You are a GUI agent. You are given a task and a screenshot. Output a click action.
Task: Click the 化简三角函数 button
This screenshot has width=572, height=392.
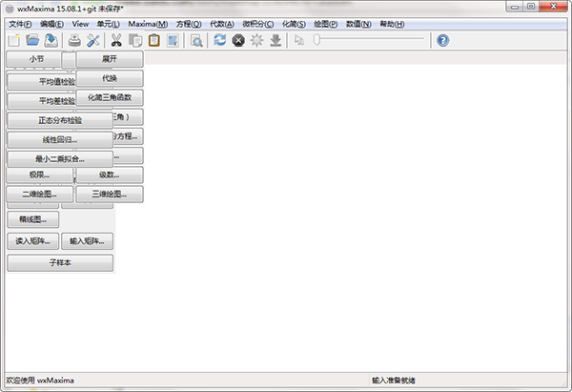click(110, 97)
